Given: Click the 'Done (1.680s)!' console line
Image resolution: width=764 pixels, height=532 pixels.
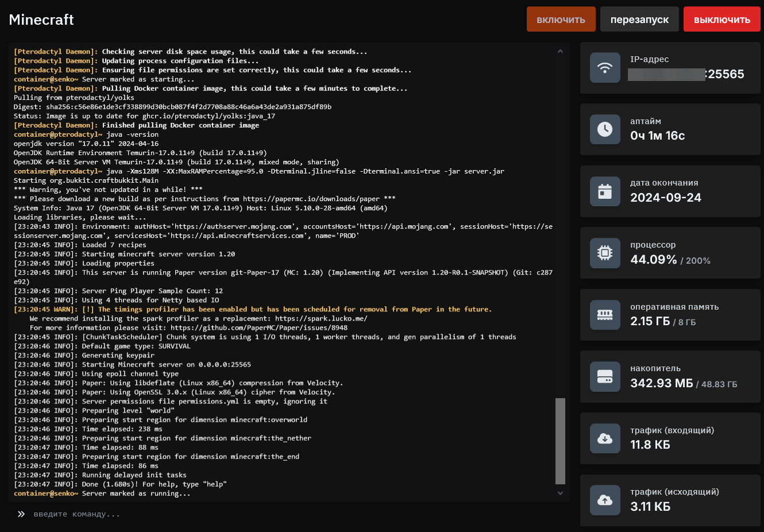Looking at the screenshot, I should [x=120, y=484].
